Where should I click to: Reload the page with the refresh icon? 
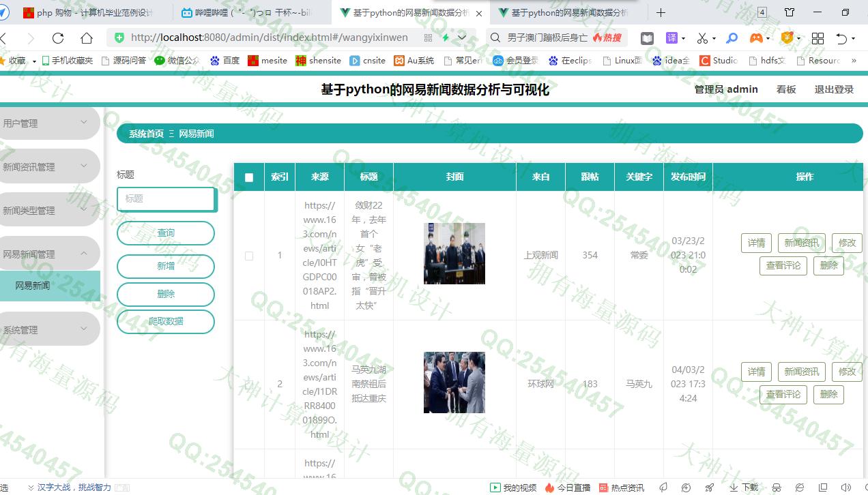pos(58,38)
